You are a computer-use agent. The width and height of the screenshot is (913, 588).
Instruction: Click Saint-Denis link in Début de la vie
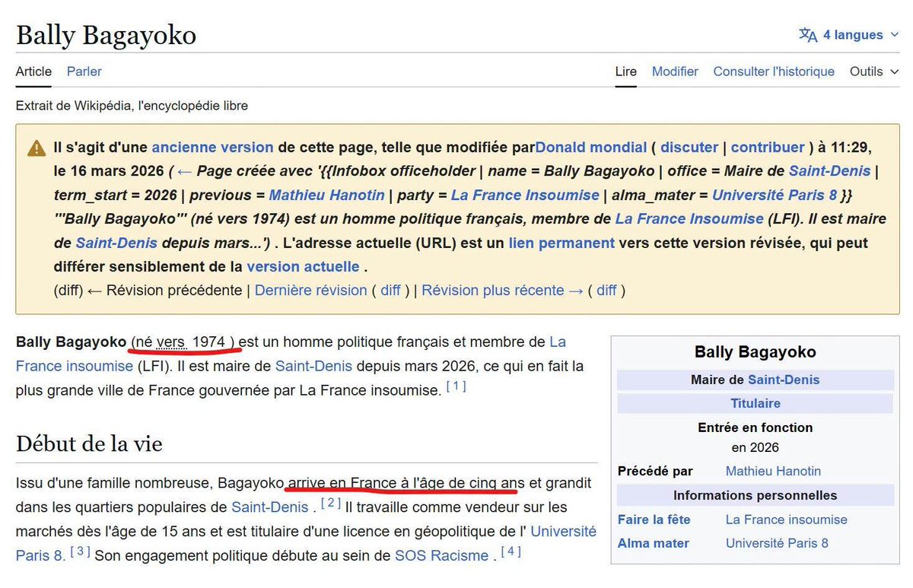tap(270, 507)
